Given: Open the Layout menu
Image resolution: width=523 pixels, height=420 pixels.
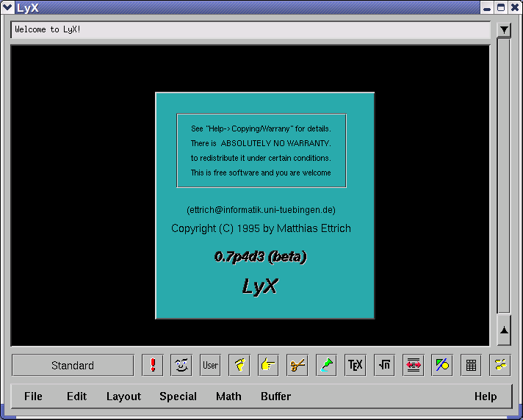Looking at the screenshot, I should tap(123, 396).
